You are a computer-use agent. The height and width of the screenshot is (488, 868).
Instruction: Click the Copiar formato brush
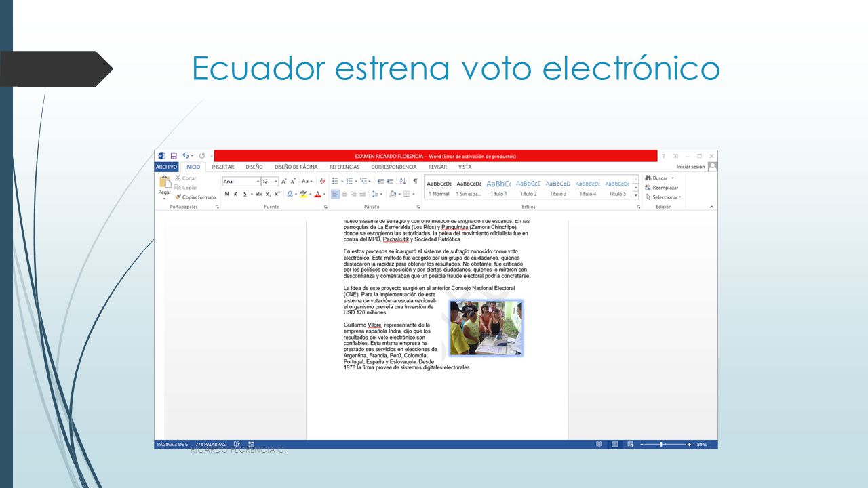click(195, 197)
